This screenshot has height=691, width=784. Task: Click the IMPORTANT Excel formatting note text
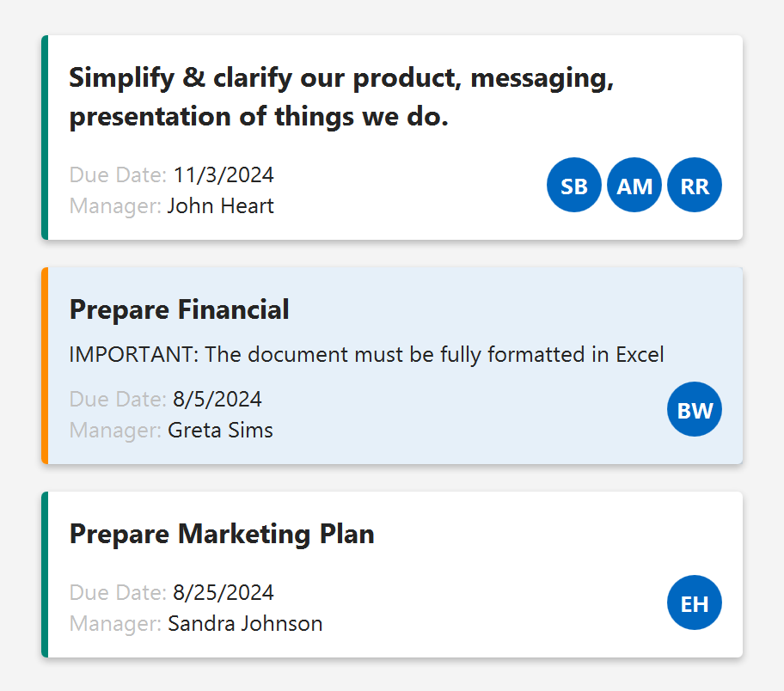click(x=366, y=354)
